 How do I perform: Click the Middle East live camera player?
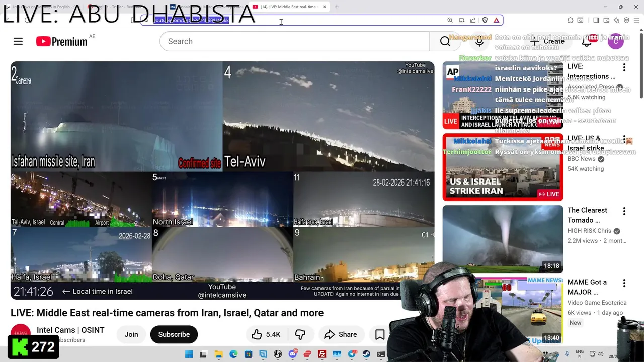[222, 180]
